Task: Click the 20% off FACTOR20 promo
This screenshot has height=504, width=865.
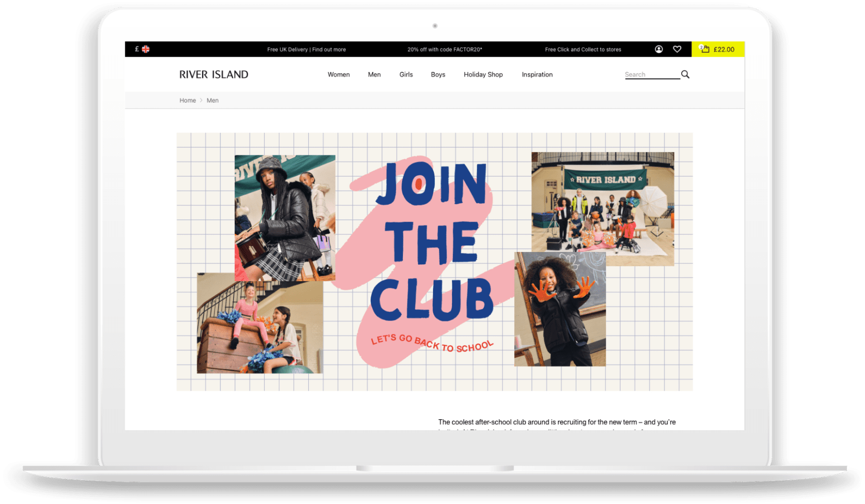Action: click(444, 50)
